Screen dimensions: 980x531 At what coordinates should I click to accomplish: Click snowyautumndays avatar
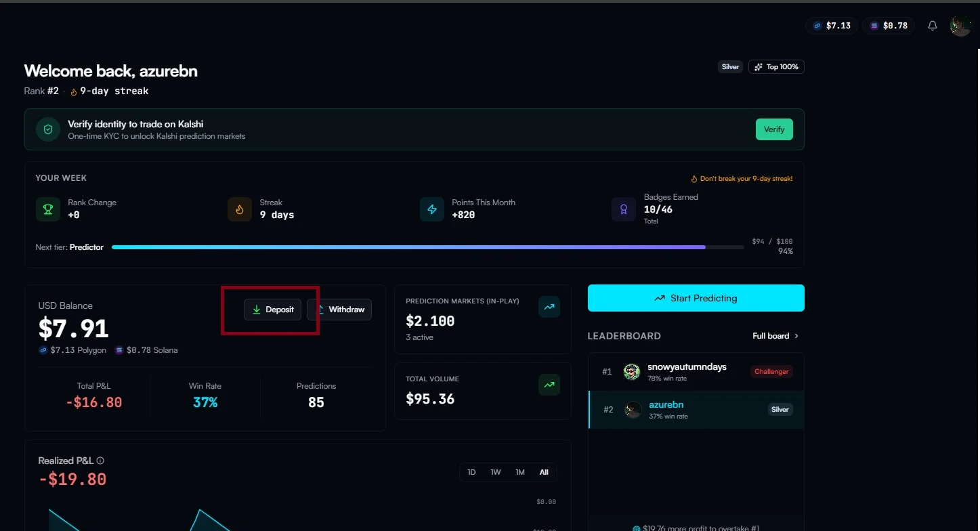pos(632,372)
